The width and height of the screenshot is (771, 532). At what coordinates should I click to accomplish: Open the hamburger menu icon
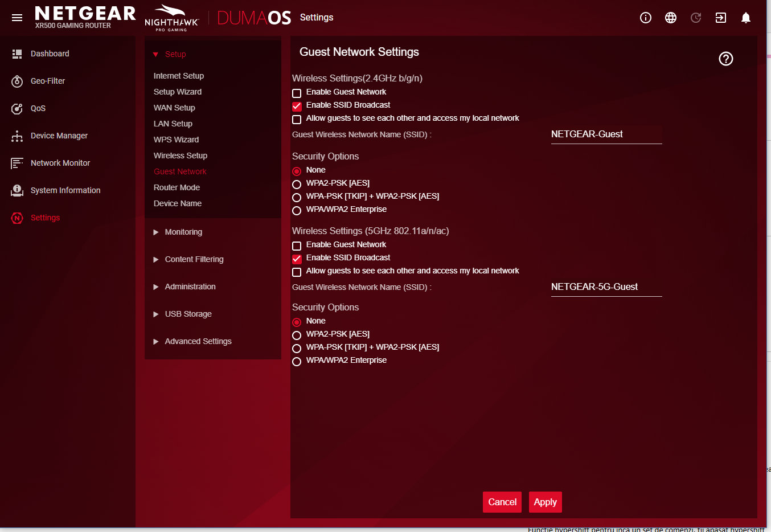[17, 18]
